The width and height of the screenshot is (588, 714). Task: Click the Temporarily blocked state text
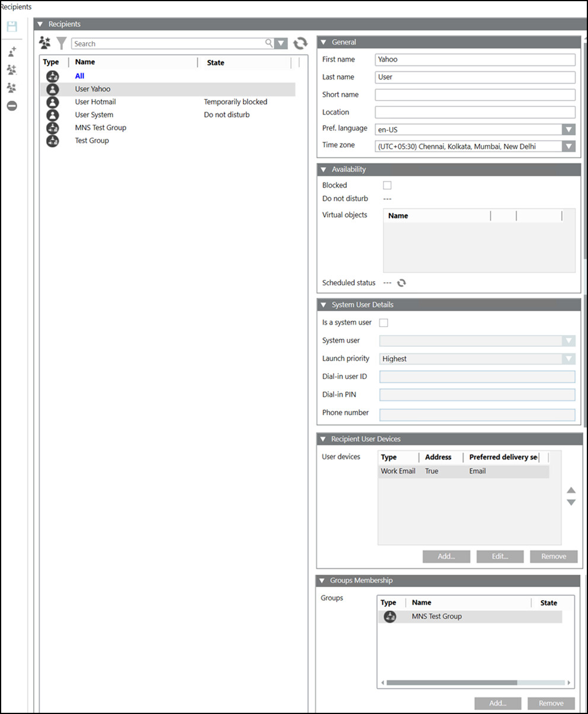coord(236,102)
